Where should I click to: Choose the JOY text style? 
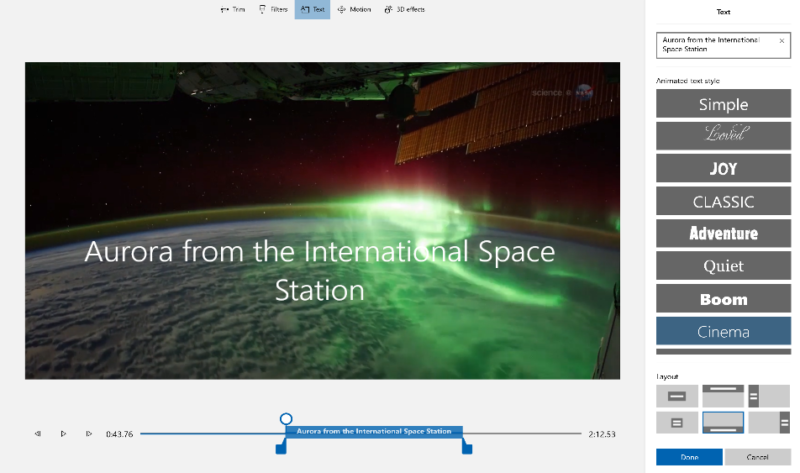pos(723,168)
